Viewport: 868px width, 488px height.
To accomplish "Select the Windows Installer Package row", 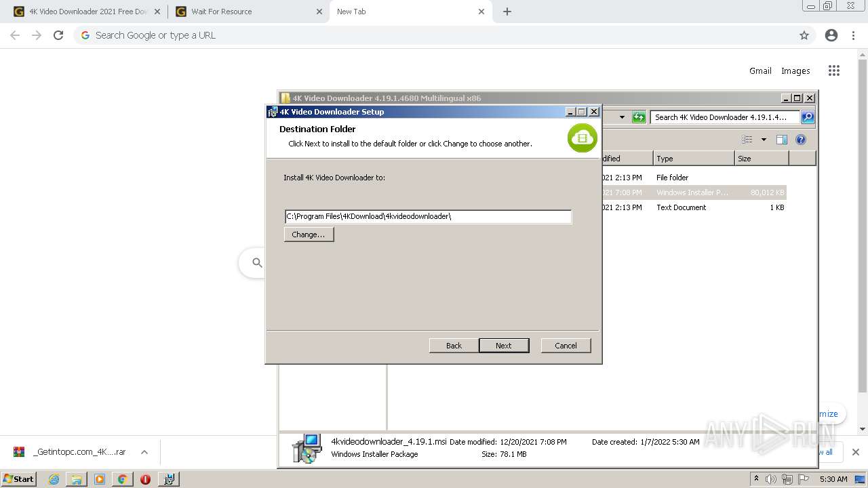I will pyautogui.click(x=694, y=192).
